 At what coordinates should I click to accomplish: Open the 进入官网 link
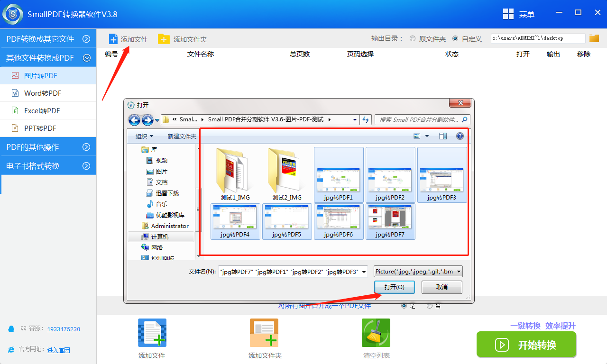point(59,350)
